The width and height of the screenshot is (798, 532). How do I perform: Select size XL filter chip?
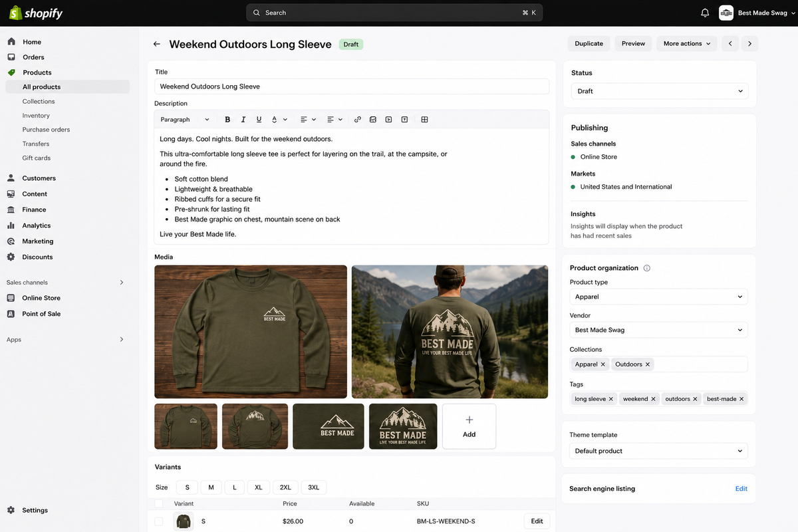(x=258, y=487)
